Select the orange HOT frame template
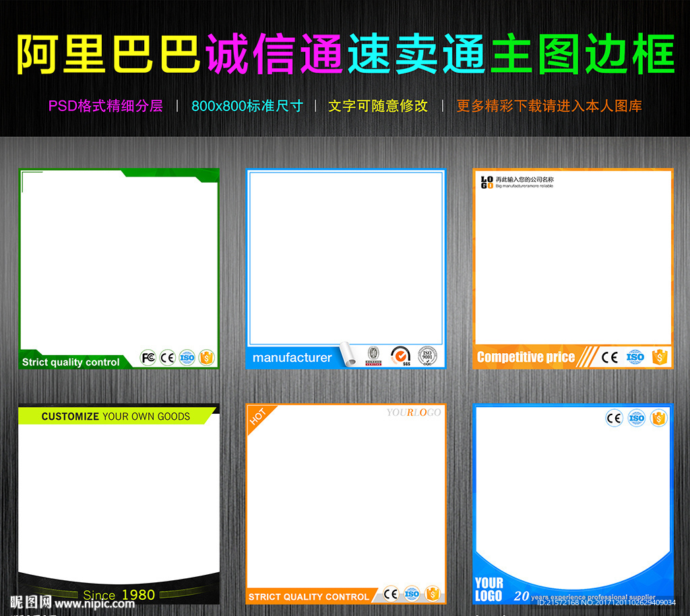Viewport: 690px width, 616px height. [346, 504]
